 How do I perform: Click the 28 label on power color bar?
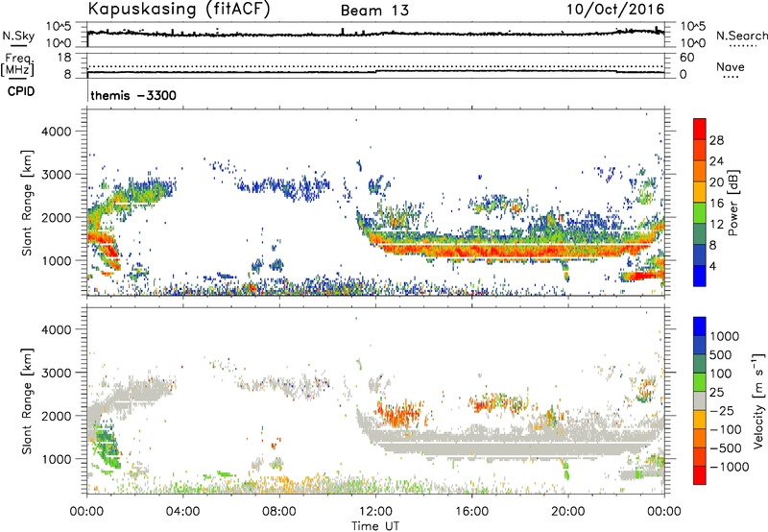(x=716, y=140)
